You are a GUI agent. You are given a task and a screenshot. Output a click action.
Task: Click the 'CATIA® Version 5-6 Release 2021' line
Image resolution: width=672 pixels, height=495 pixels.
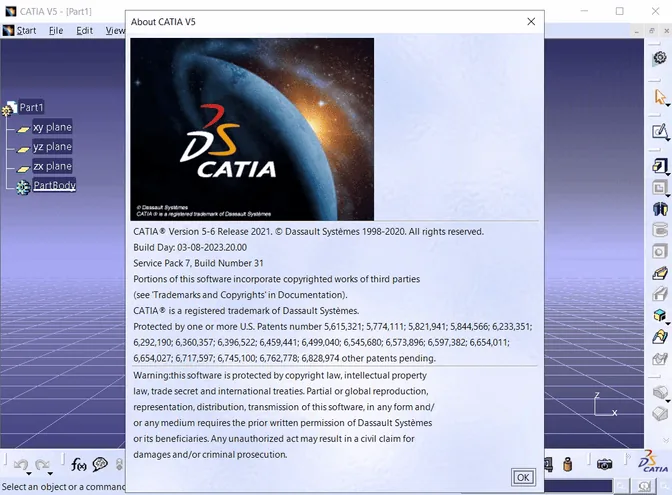tap(308, 231)
